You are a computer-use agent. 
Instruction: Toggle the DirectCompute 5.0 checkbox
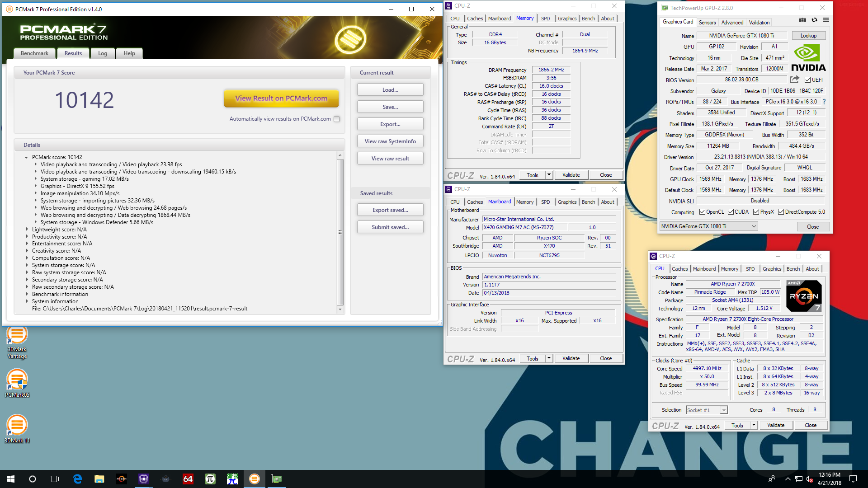click(781, 212)
